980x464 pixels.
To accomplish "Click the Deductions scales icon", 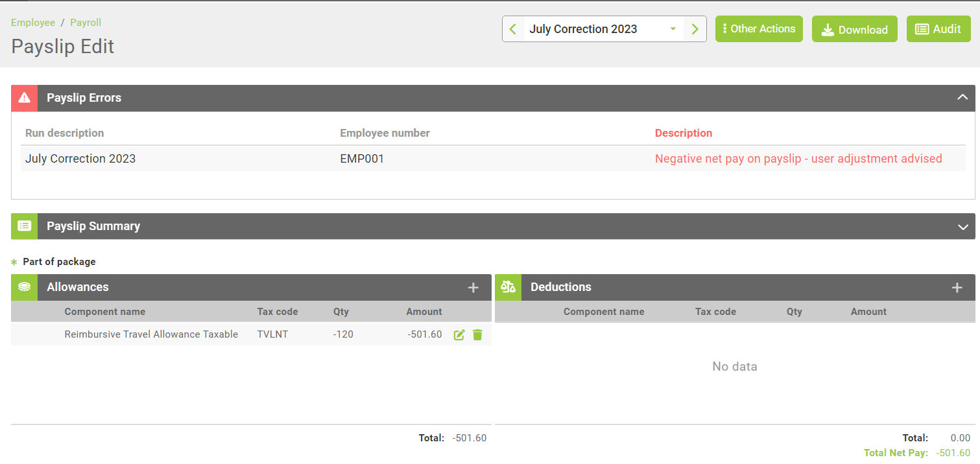I will tap(508, 287).
